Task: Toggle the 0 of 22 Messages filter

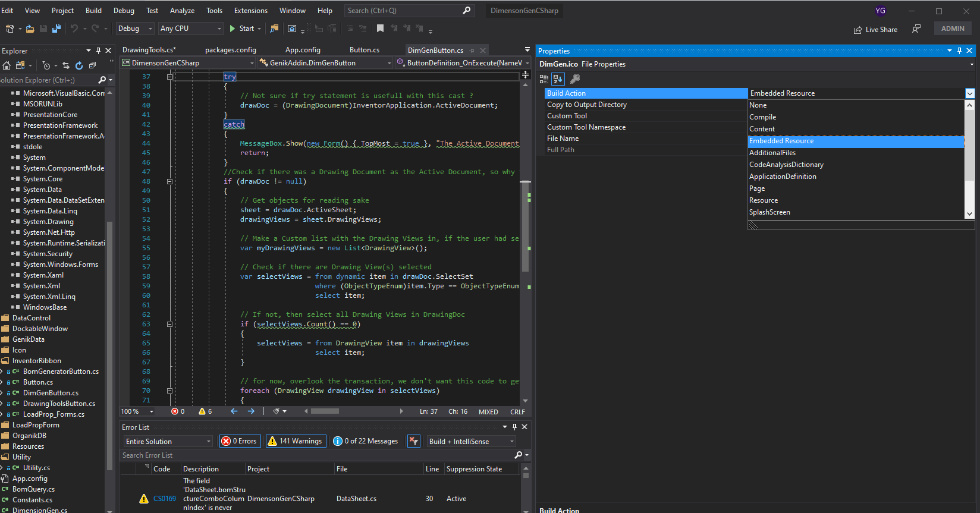Action: (366, 441)
